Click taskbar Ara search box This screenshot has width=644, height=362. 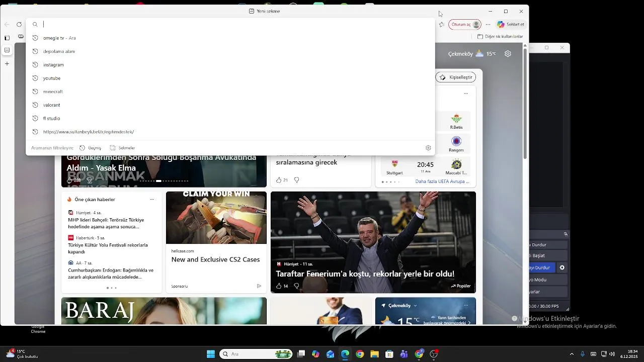[256, 354]
